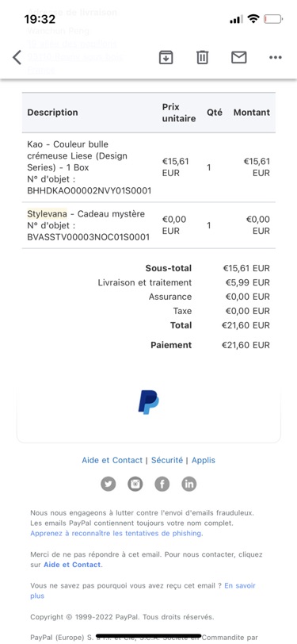Open PayPal's Instagram icon
Screen dimensions: 297x644
coord(135,484)
